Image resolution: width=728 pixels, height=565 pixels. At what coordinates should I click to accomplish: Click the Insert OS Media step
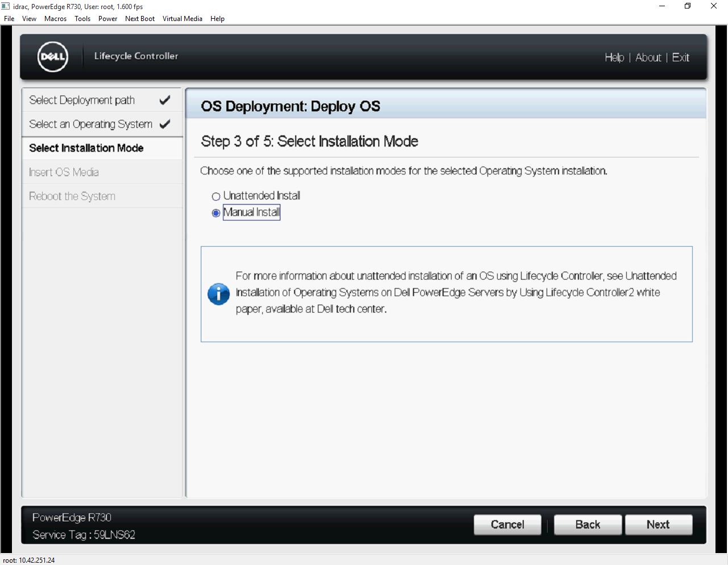102,172
